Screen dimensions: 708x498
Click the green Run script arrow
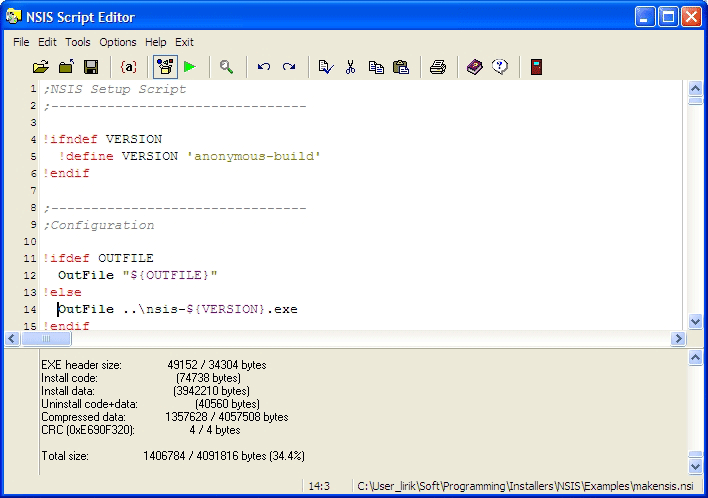tap(190, 67)
